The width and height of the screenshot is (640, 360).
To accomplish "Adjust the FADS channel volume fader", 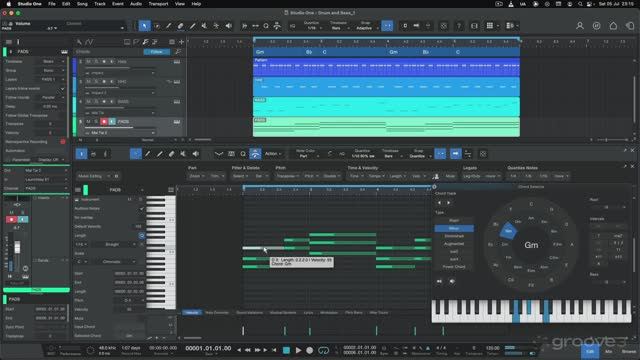I will [17, 247].
